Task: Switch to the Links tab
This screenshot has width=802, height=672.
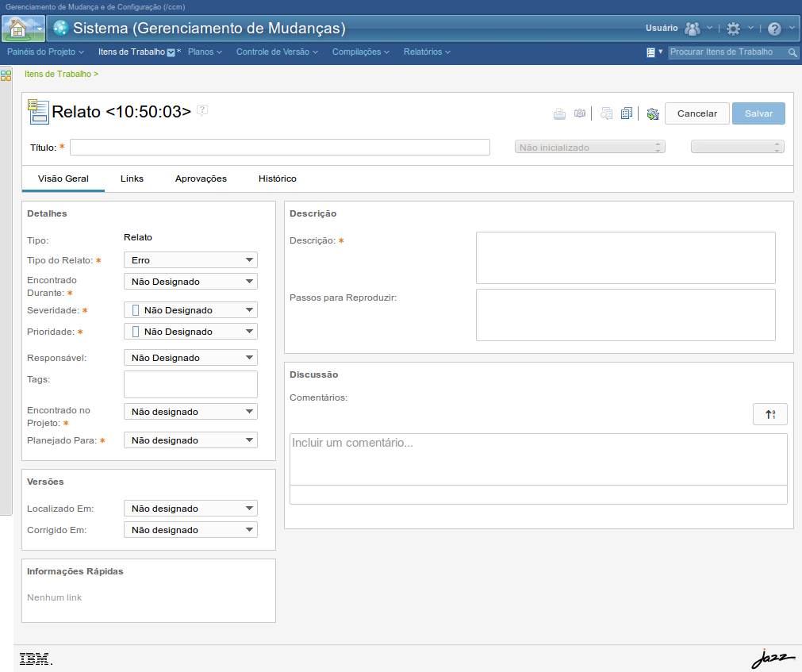Action: (x=132, y=179)
